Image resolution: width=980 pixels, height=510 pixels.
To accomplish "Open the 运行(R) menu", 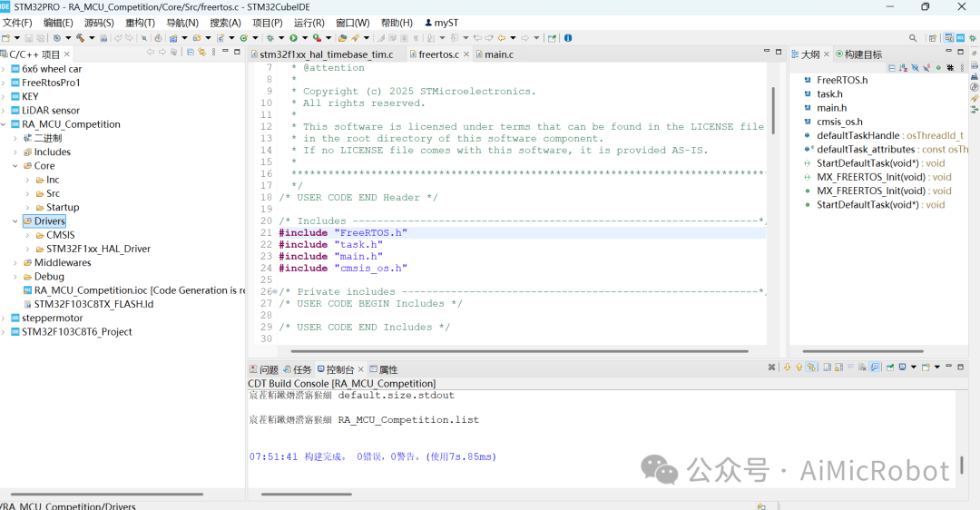I will (x=309, y=23).
